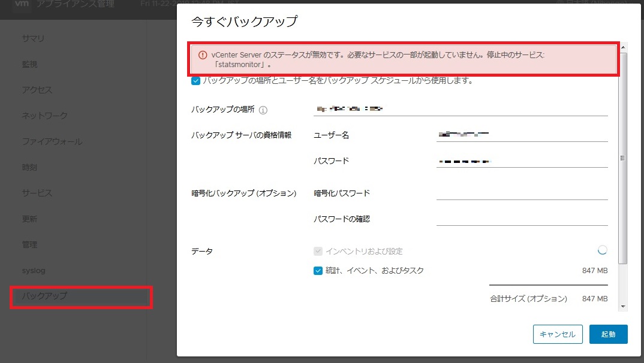Viewport: 644px width, 363px height.
Task: Click the 合計サイズ 847 MB value
Action: click(595, 298)
